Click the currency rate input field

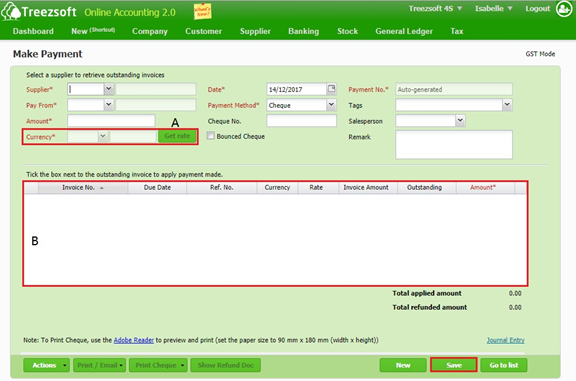[x=134, y=137]
